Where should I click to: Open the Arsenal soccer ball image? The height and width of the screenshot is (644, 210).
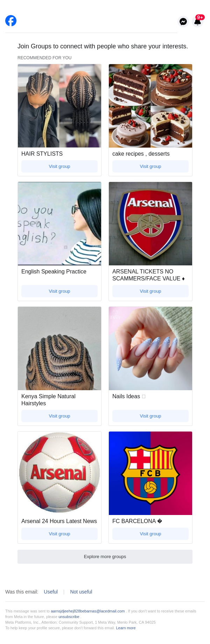pyautogui.click(x=59, y=473)
